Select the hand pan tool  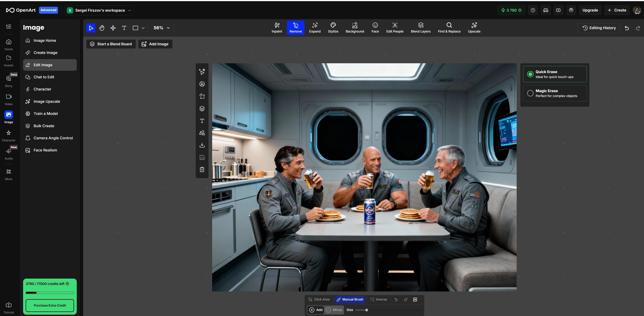coord(102,28)
